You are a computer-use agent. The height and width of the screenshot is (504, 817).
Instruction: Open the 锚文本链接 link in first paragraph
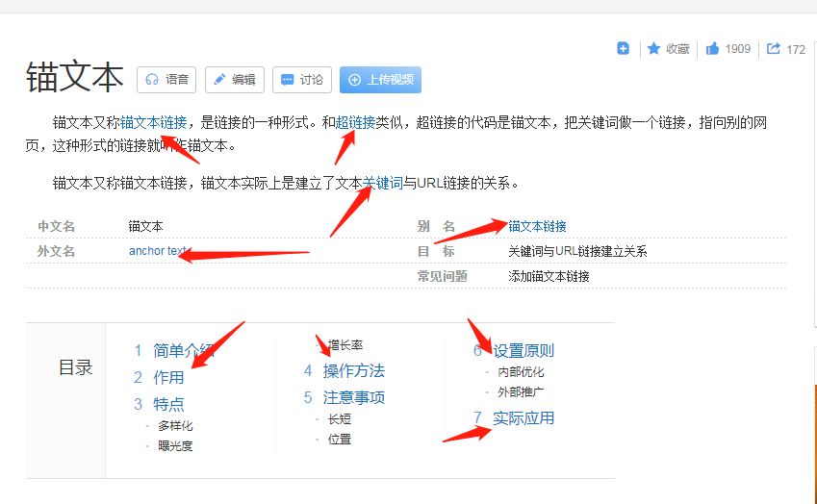tap(153, 122)
